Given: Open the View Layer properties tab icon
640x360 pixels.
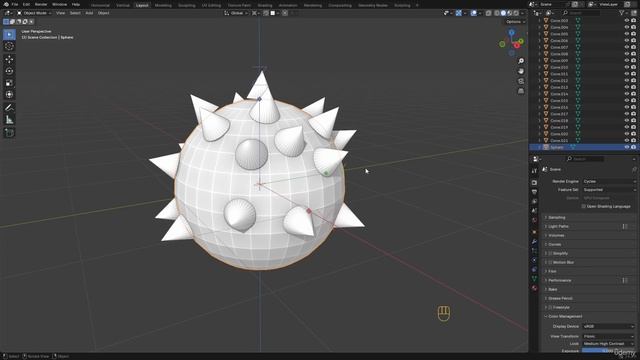Looking at the screenshot, I should (x=534, y=201).
